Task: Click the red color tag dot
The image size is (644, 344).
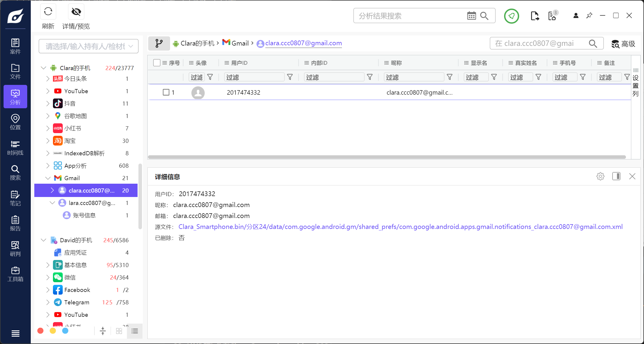Action: [x=41, y=331]
